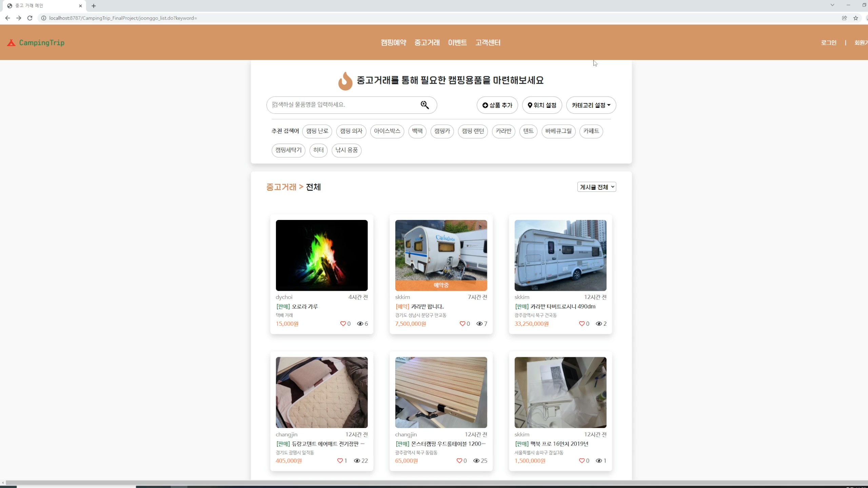Click the magnifying glass search icon
The image size is (868, 488).
425,105
